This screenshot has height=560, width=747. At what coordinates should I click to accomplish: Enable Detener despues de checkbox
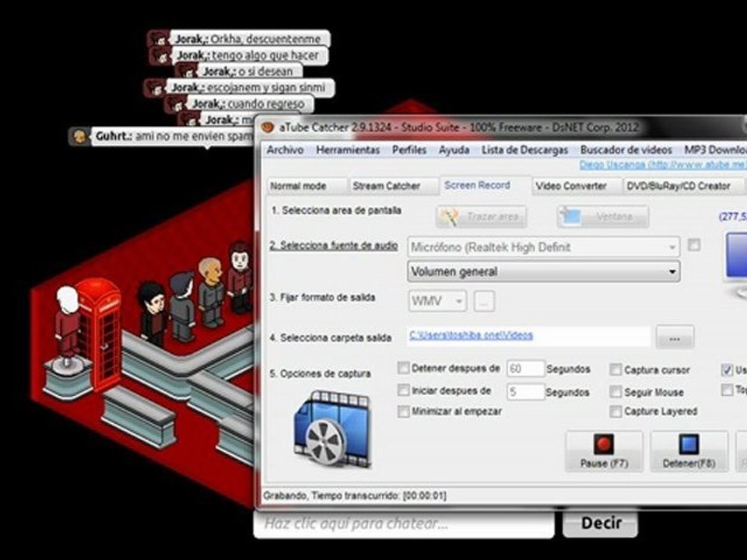(404, 368)
